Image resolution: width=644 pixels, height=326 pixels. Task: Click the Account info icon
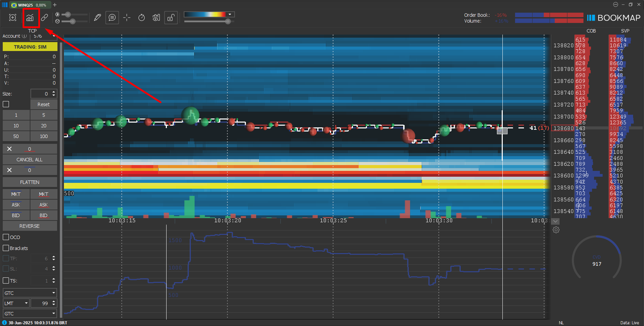click(24, 36)
